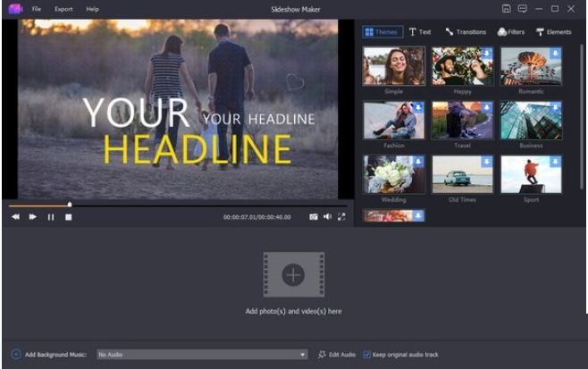
Task: Pause the slideshow preview
Action: (51, 217)
